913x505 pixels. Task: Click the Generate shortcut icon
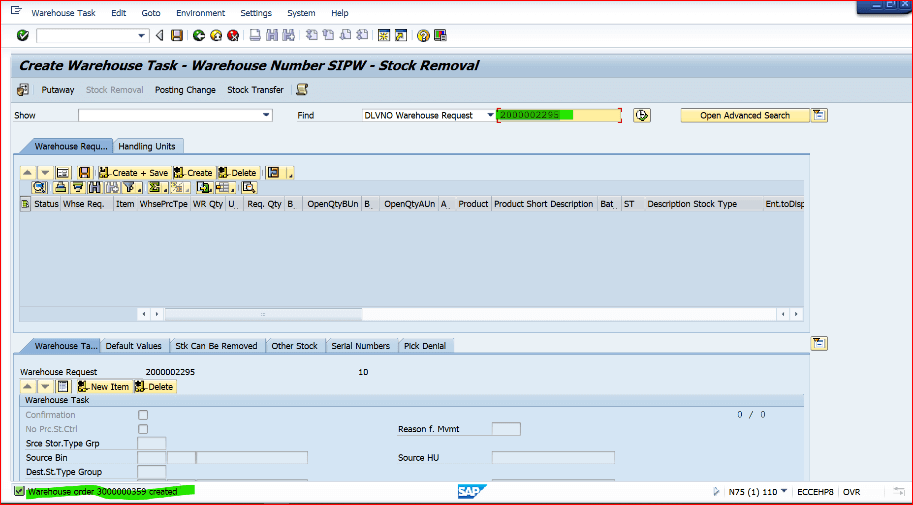[x=401, y=36]
